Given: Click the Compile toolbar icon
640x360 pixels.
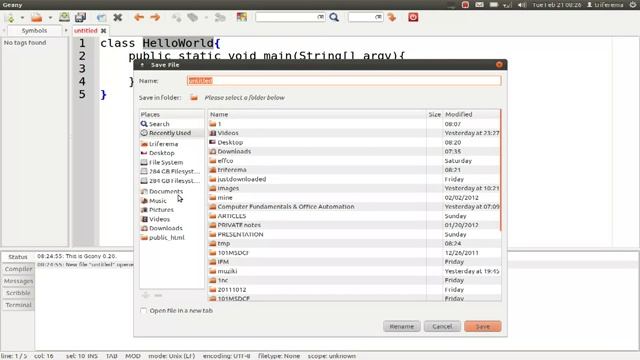Looking at the screenshot, I should coord(176,18).
